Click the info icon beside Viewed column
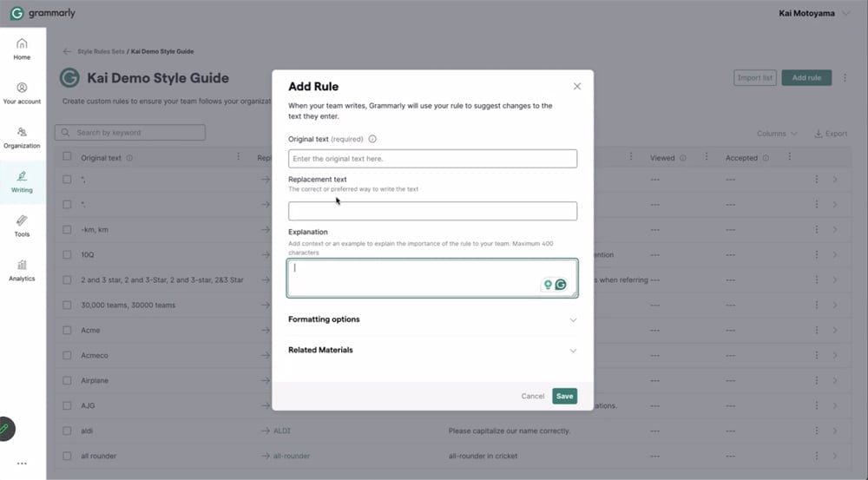 683,158
